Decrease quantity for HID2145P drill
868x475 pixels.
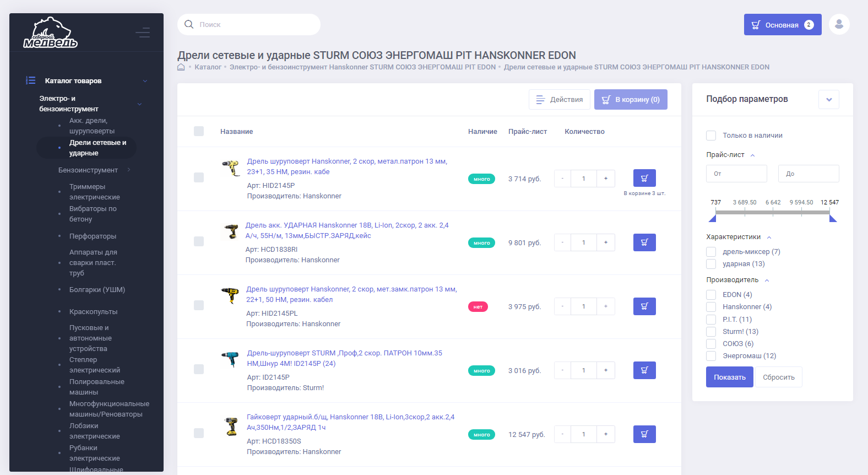click(x=562, y=179)
